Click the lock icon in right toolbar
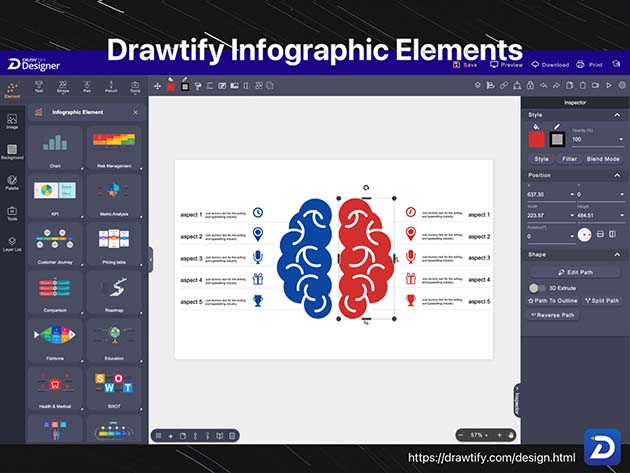Image resolution: width=630 pixels, height=473 pixels. coord(530,85)
